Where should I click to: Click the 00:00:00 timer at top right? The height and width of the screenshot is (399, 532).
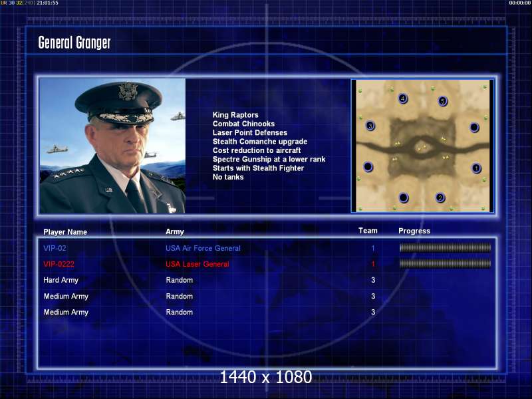[520, 3]
